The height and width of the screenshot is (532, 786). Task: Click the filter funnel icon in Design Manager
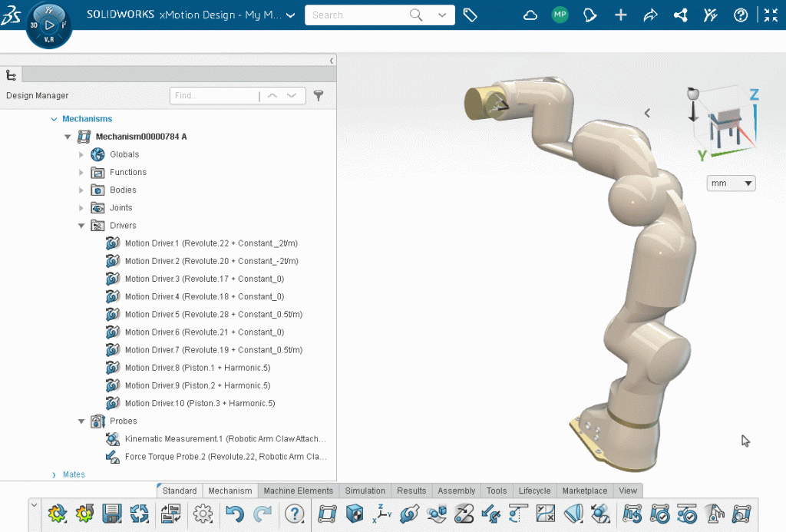pyautogui.click(x=319, y=96)
